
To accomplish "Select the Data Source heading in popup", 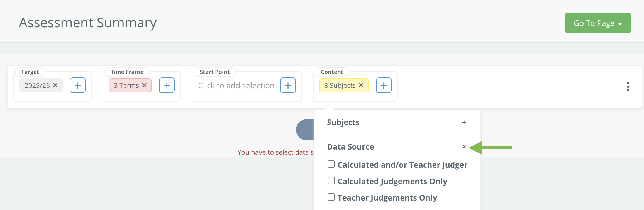I will [350, 147].
